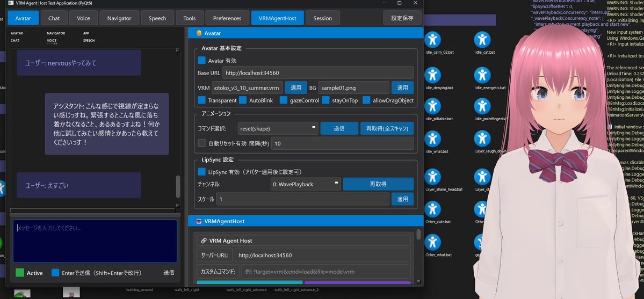Click the SPEECH status label
This screenshot has width=644, height=299.
coord(89,41)
